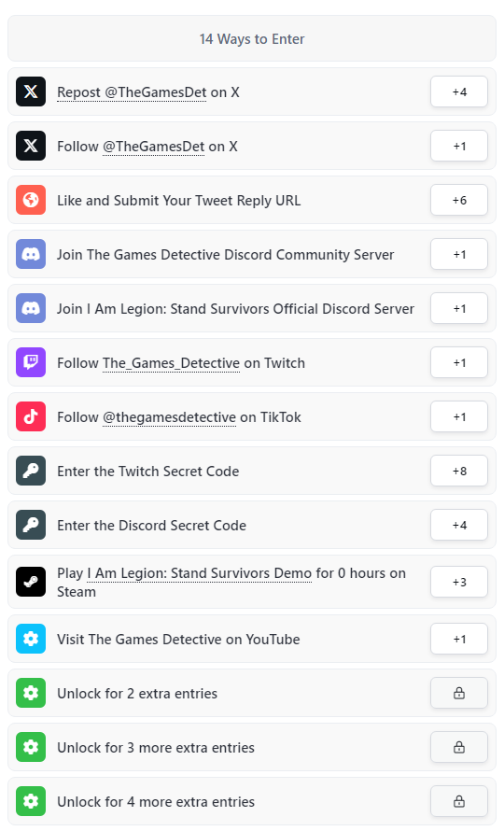Click the X icon beside Repost @TheGamesDet
The width and height of the screenshot is (504, 831).
pos(31,92)
